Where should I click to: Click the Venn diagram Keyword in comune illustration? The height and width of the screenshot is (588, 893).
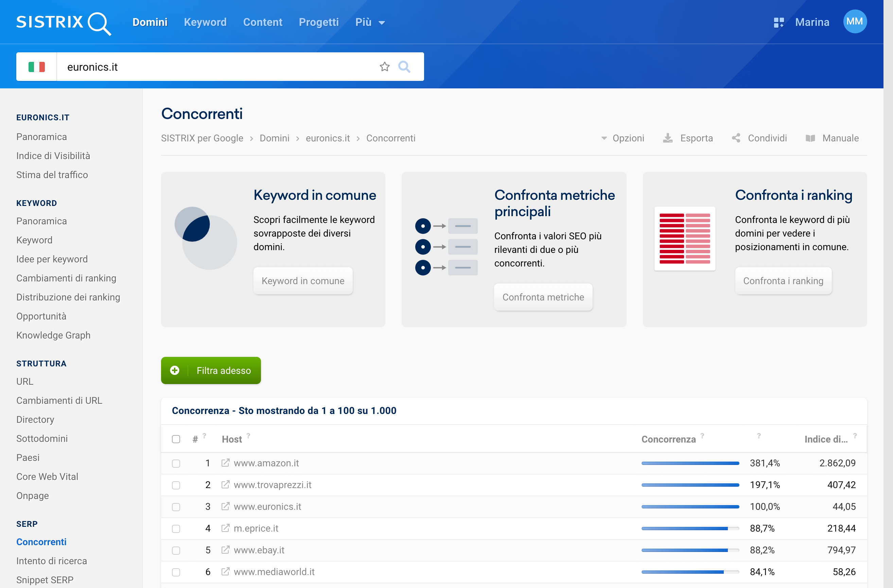coord(206,238)
